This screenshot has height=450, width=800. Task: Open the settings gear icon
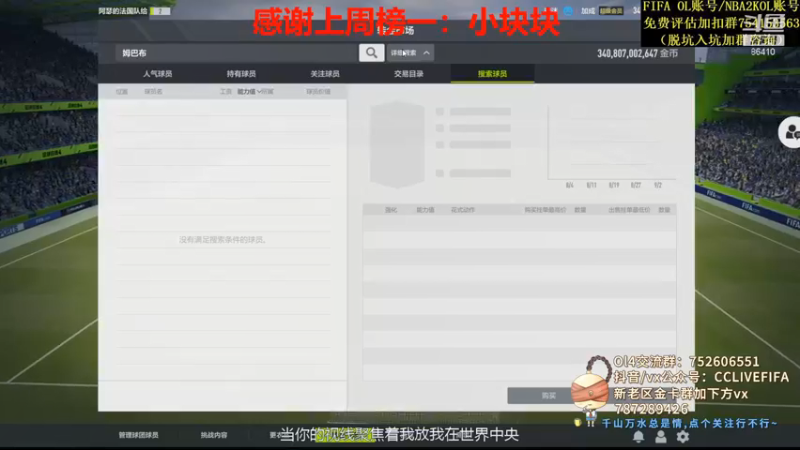pyautogui.click(x=683, y=437)
